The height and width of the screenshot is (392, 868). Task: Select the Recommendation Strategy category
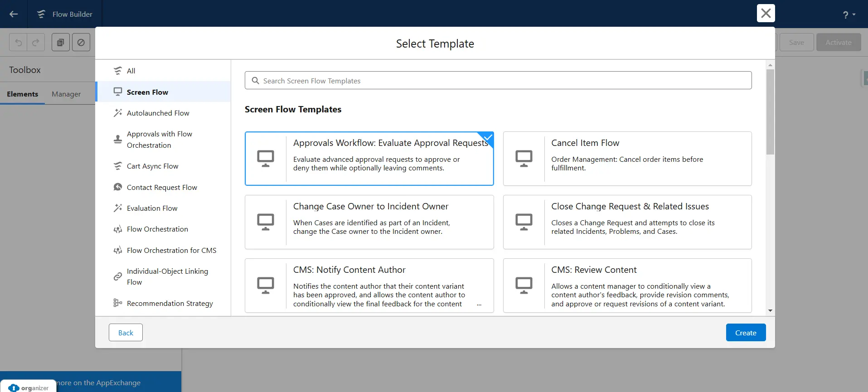(164, 303)
